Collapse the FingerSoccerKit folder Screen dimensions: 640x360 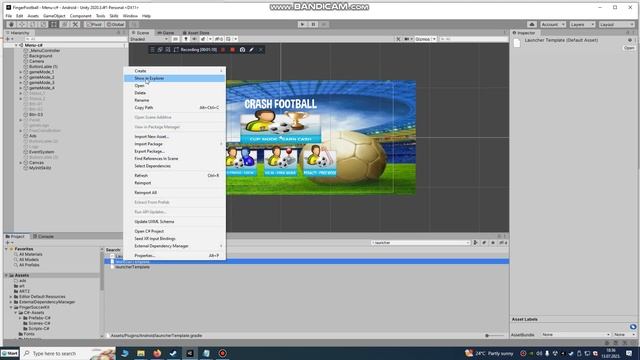[x=11, y=307]
